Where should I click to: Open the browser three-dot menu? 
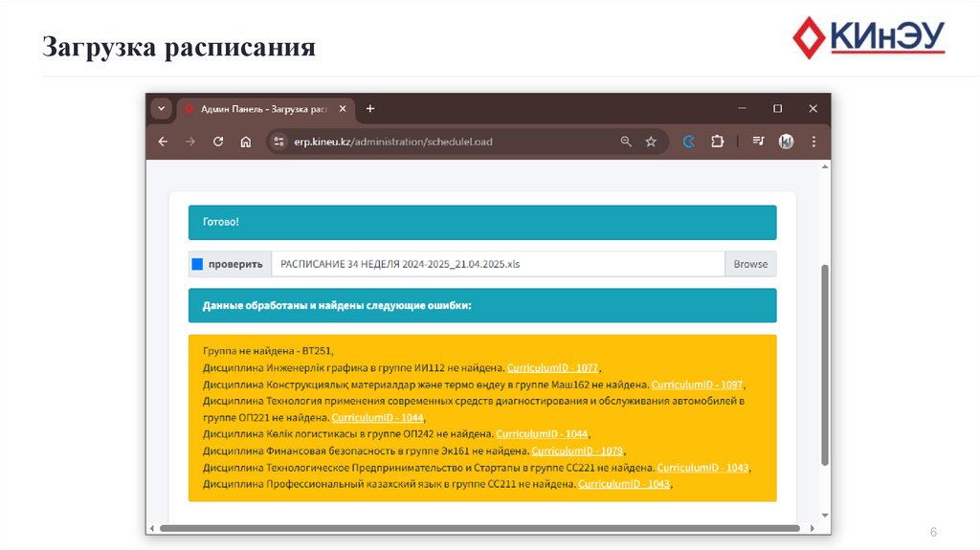(813, 142)
